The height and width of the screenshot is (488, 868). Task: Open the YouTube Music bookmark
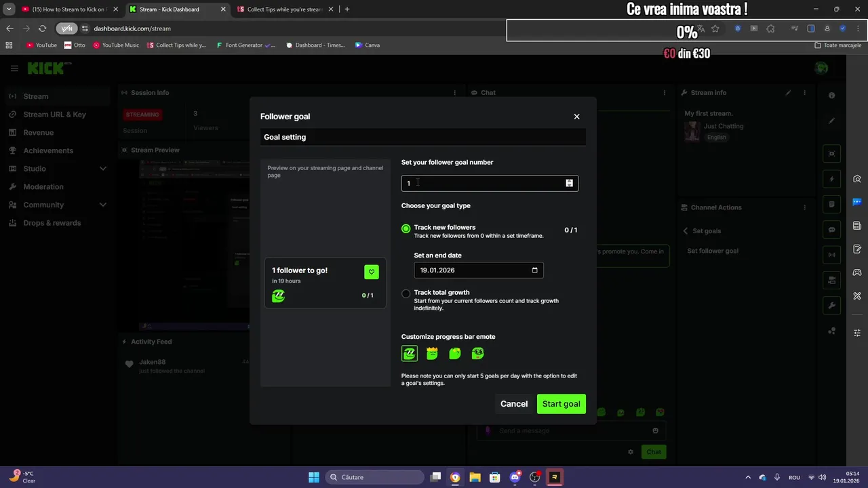click(x=116, y=45)
